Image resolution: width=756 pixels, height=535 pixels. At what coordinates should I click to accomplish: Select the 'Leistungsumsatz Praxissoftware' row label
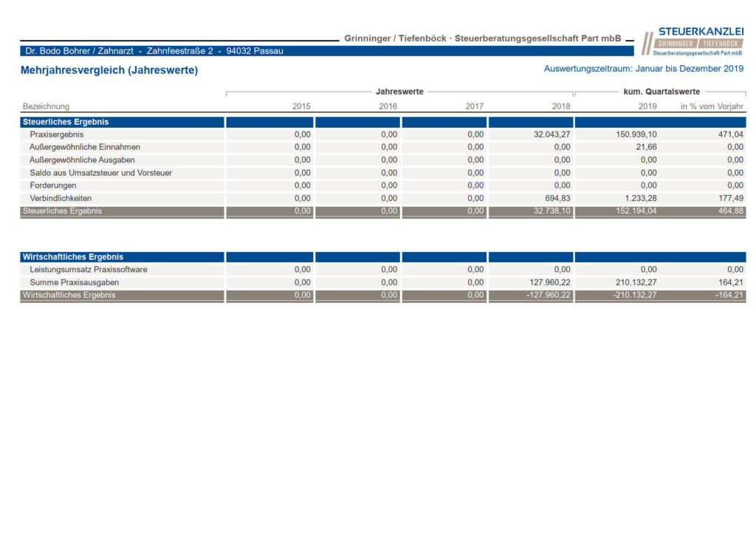click(x=89, y=270)
